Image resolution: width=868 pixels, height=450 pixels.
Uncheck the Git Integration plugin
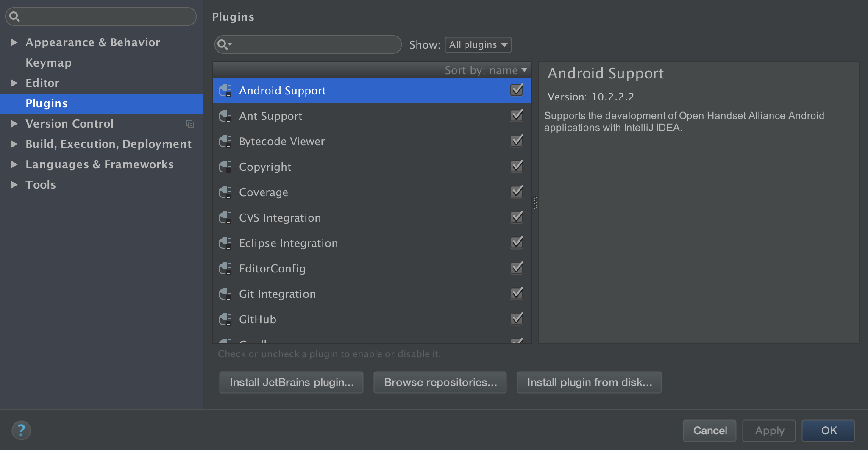click(517, 294)
